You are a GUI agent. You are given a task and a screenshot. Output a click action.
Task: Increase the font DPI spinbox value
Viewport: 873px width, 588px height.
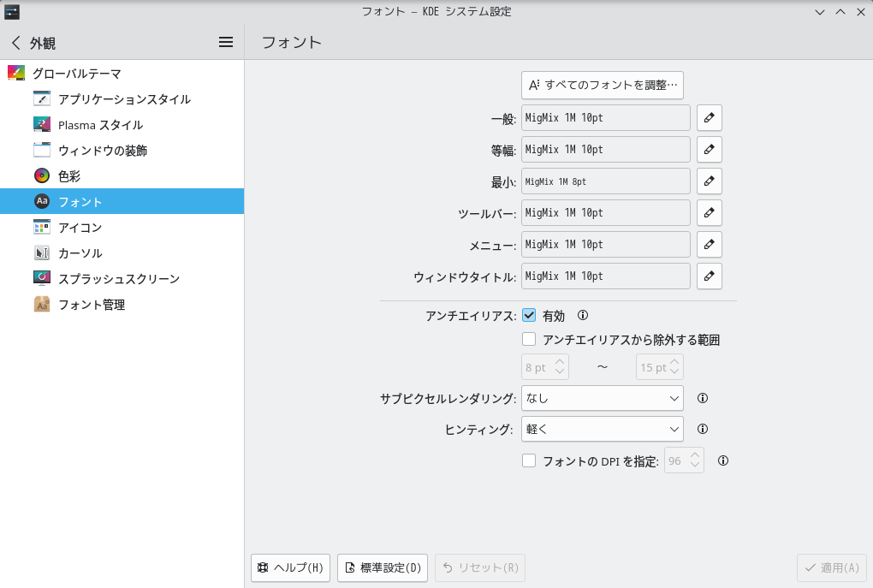click(x=695, y=454)
